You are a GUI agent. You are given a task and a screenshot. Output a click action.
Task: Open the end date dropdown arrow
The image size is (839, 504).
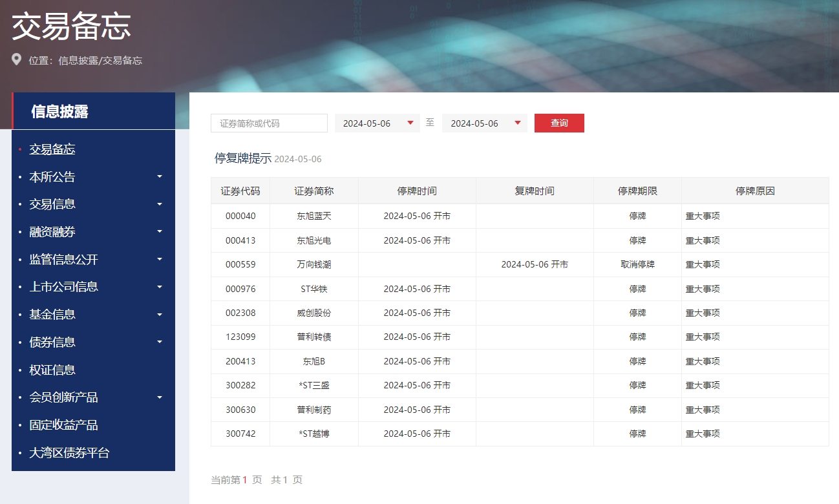[517, 123]
